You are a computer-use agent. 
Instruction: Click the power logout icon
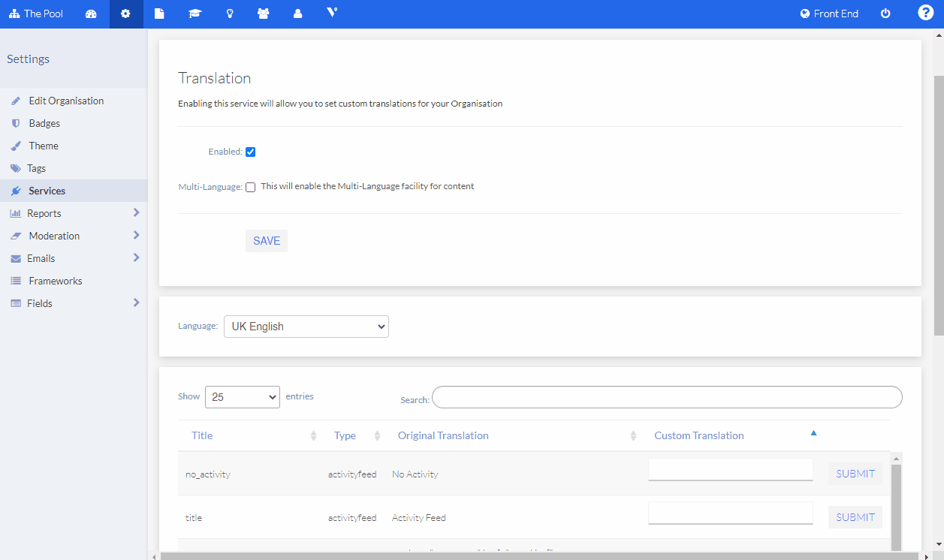click(x=885, y=14)
